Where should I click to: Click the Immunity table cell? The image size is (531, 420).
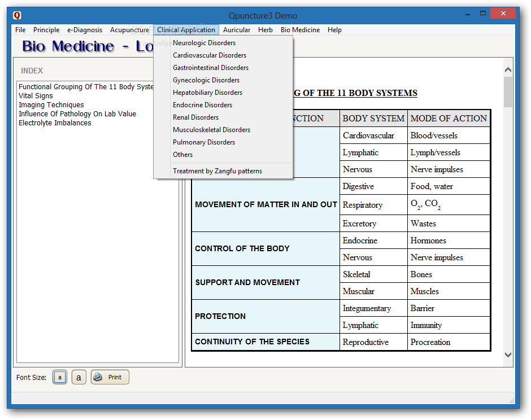tap(449, 325)
